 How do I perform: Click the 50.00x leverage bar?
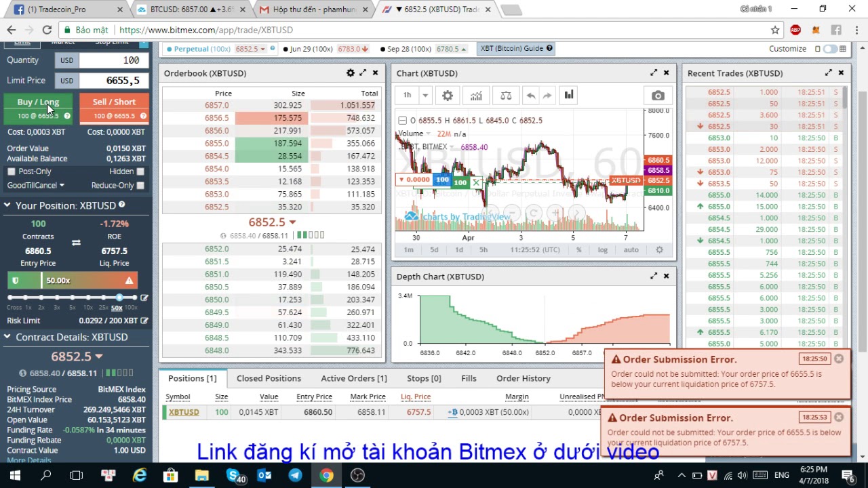(x=73, y=281)
